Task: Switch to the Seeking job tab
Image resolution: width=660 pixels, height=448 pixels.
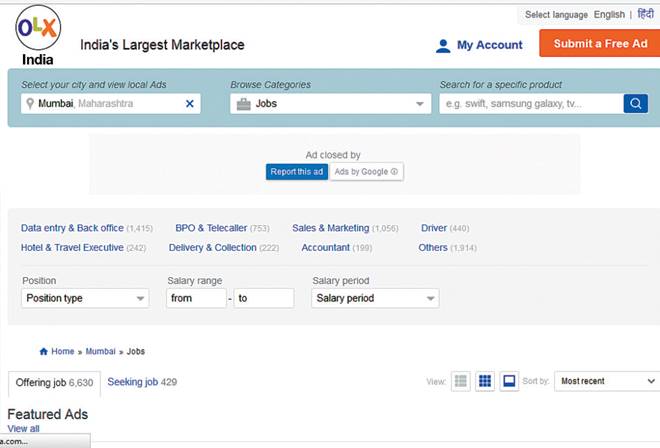Action: point(141,382)
